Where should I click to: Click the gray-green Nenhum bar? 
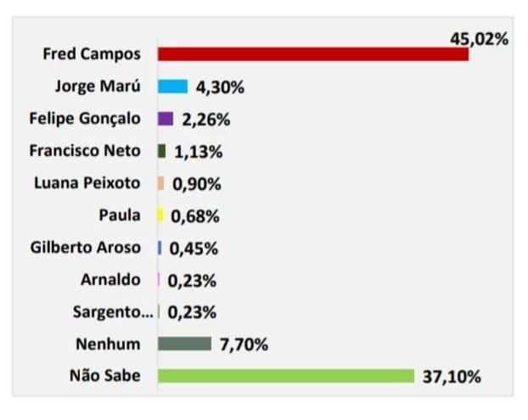pos(184,344)
